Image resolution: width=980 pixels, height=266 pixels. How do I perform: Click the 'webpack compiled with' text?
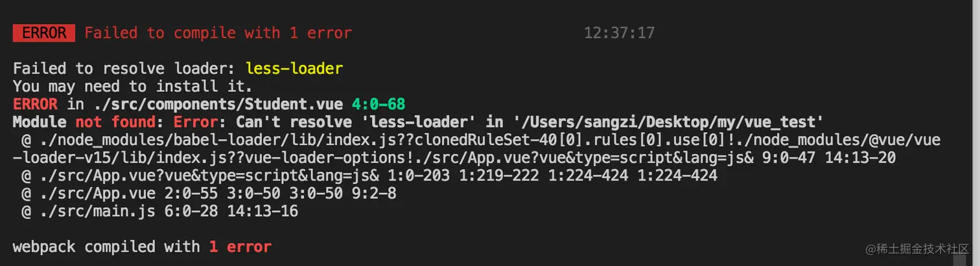coord(106,247)
